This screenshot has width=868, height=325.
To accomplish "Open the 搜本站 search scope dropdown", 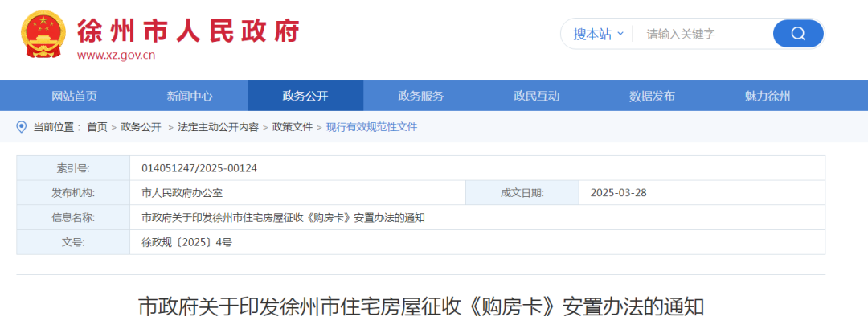I will pos(599,34).
